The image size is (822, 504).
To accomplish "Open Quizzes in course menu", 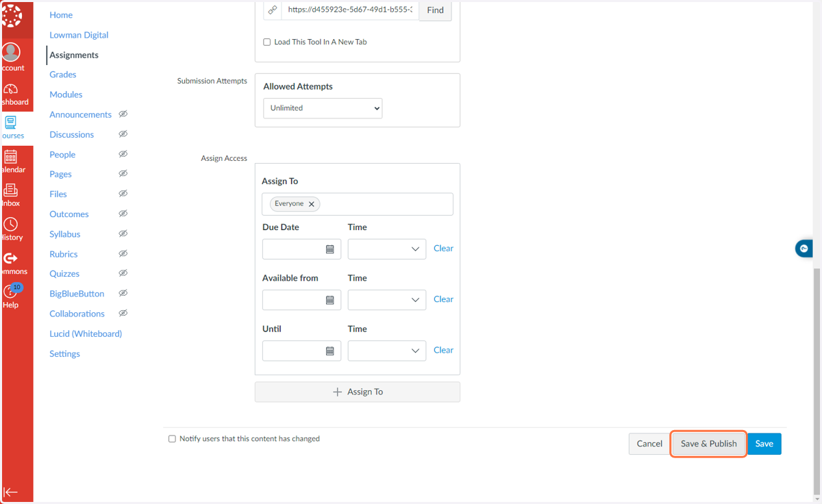I will (64, 274).
